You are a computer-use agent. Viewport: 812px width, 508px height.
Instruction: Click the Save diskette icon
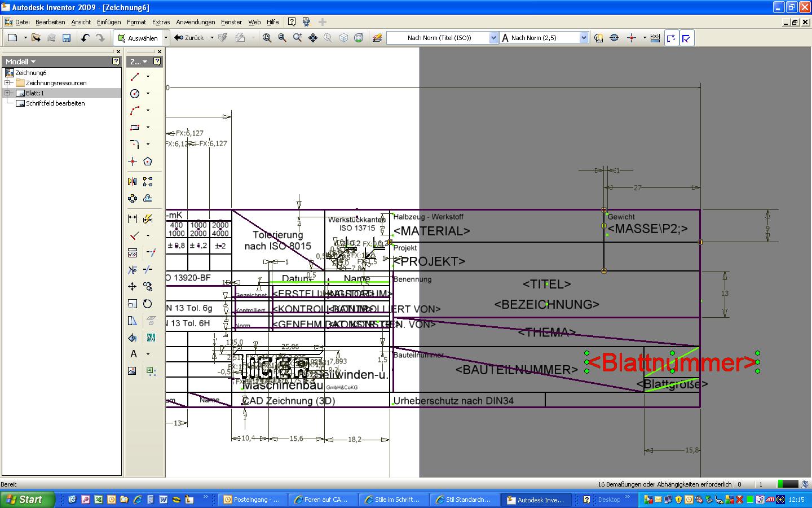click(x=67, y=38)
